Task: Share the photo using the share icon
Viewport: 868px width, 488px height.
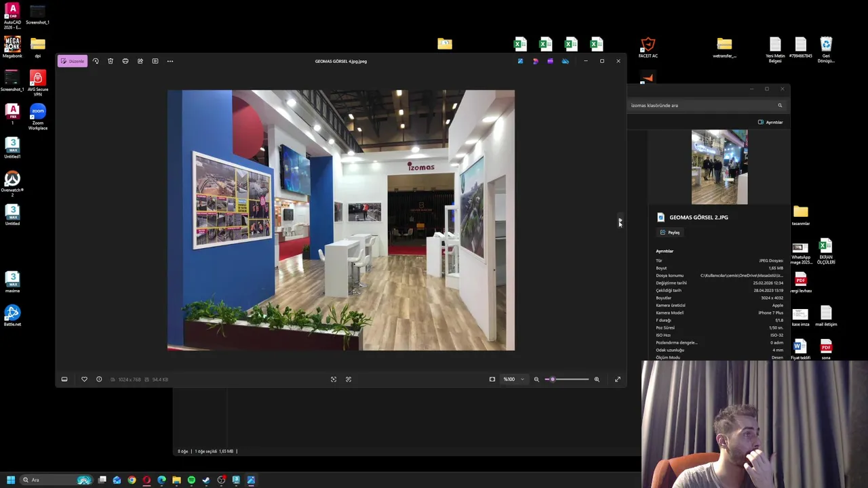Action: (x=140, y=61)
